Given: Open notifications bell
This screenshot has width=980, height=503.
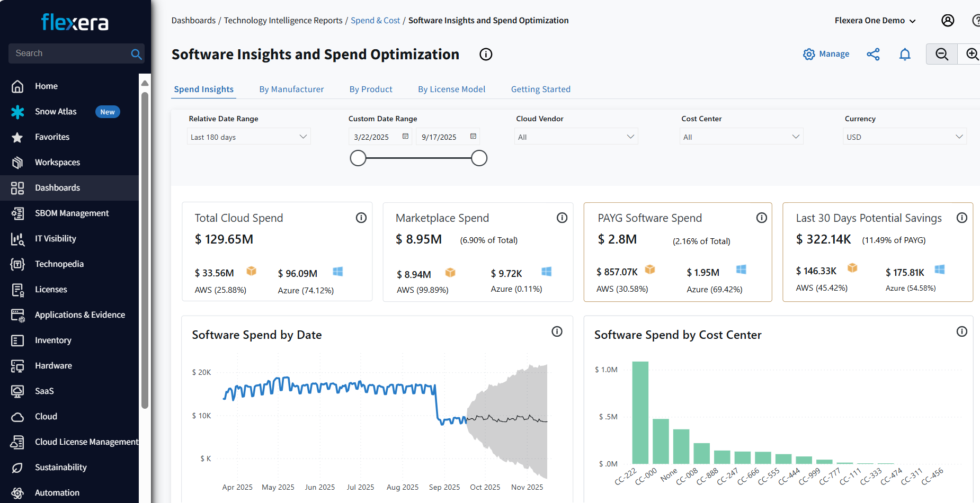Looking at the screenshot, I should click(x=905, y=54).
